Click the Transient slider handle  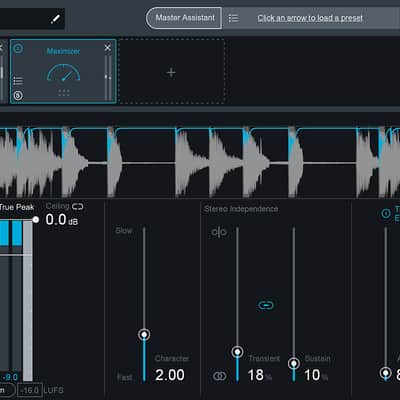pos(237,352)
